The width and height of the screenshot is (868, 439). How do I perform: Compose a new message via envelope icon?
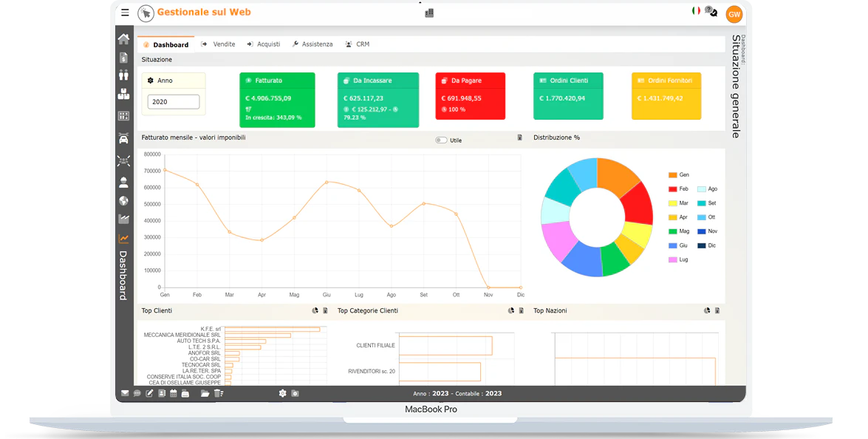pyautogui.click(x=125, y=393)
